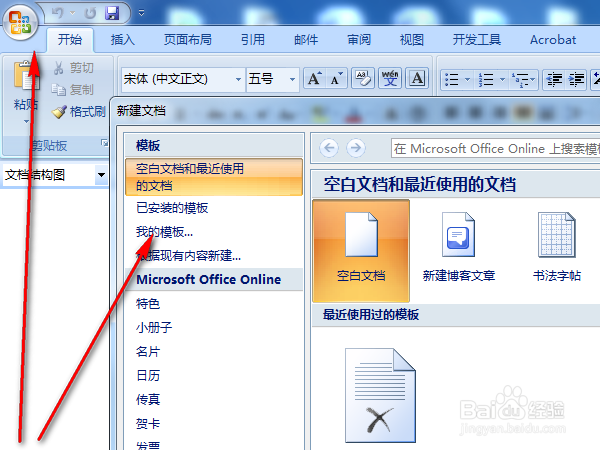Click the Undo icon in quick access toolbar

(x=58, y=13)
